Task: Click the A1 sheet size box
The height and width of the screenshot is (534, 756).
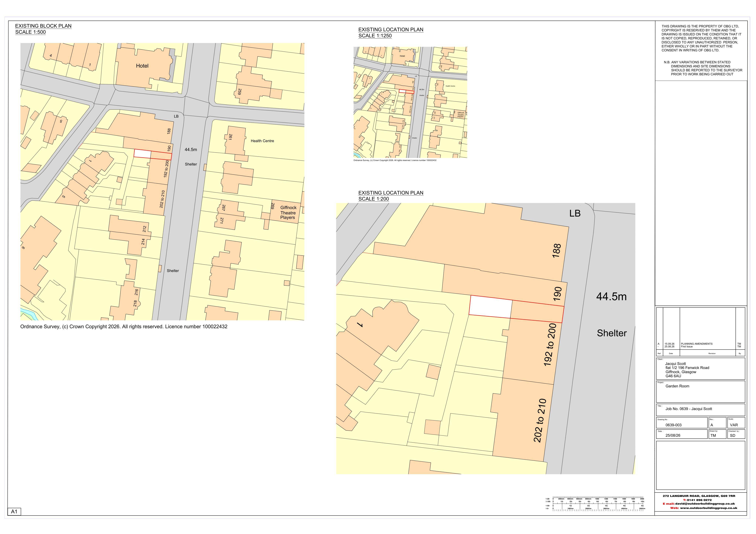Action: coord(14,512)
